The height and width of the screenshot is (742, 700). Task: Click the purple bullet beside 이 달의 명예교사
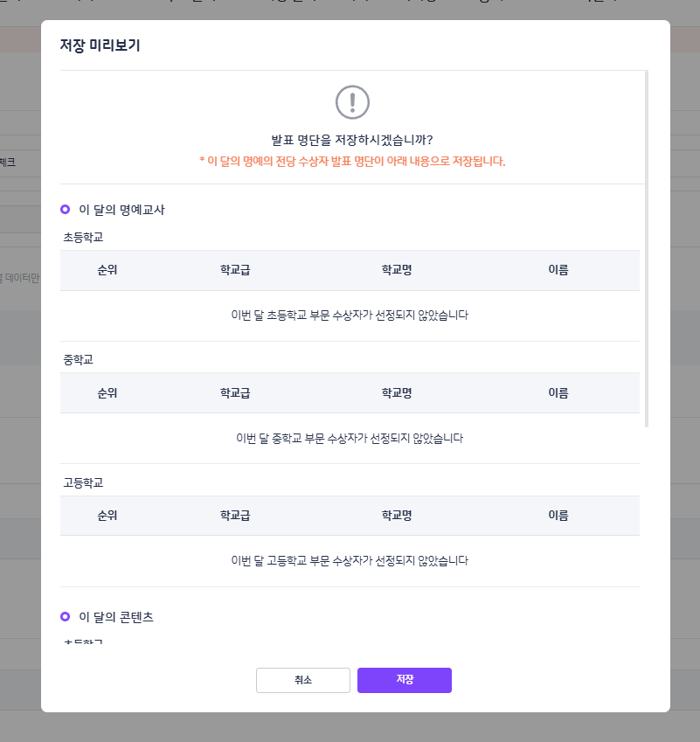(66, 210)
